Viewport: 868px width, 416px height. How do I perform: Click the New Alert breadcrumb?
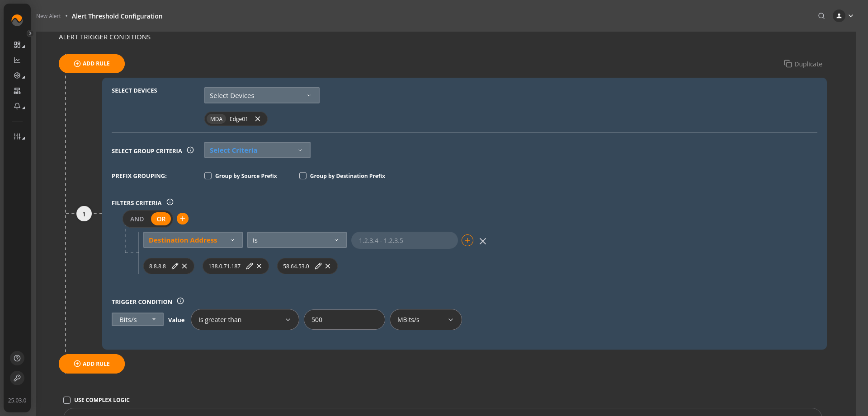tap(48, 16)
